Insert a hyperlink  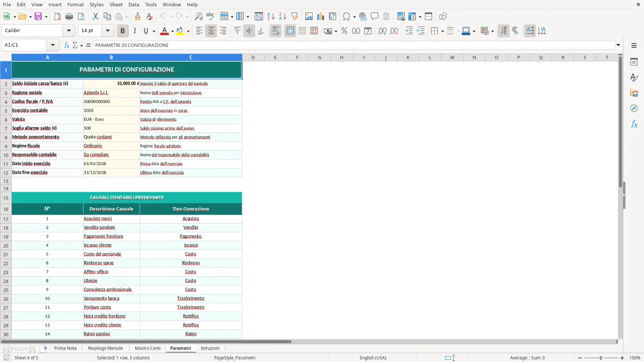point(363,17)
